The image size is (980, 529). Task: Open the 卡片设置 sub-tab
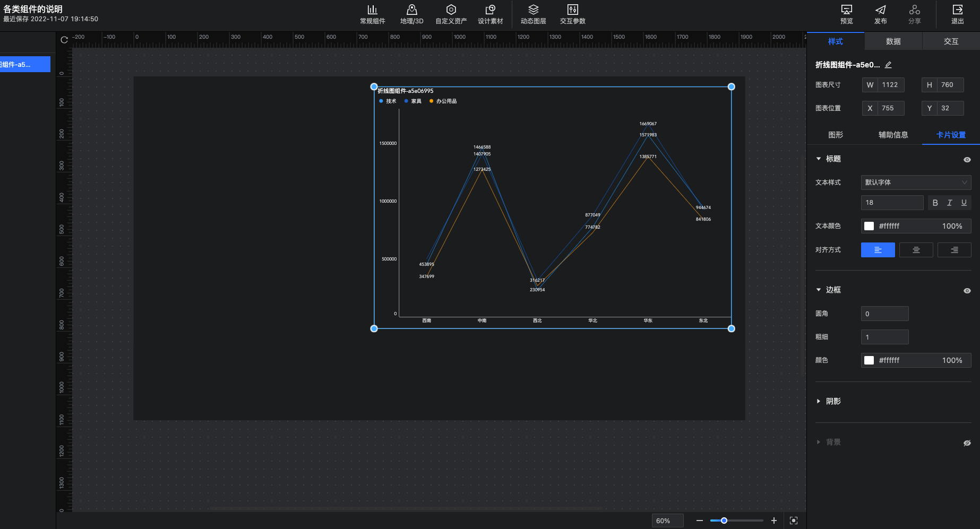click(x=951, y=135)
